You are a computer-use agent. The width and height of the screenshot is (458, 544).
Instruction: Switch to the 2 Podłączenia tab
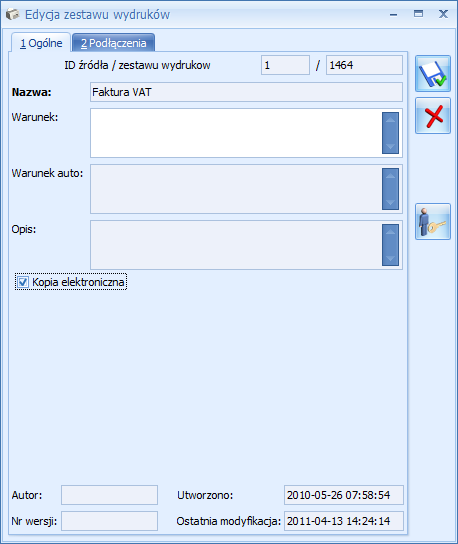(113, 43)
